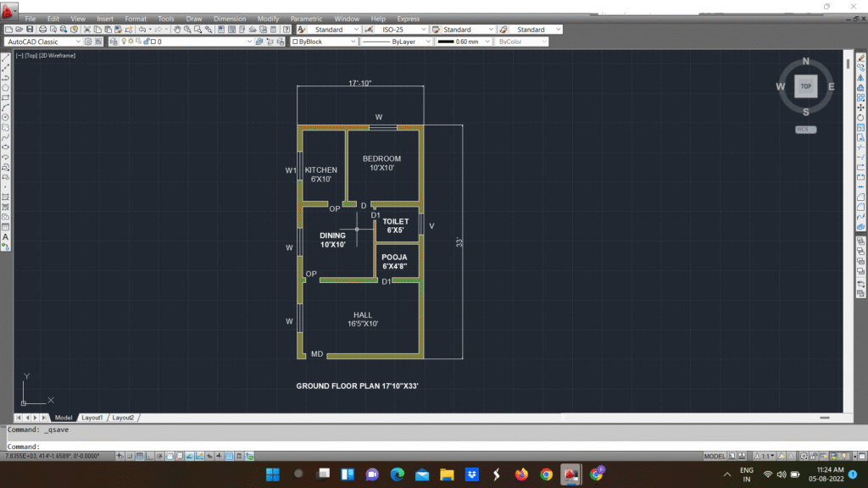Open Layer Properties Manager icon
The height and width of the screenshot is (488, 868).
point(114,42)
